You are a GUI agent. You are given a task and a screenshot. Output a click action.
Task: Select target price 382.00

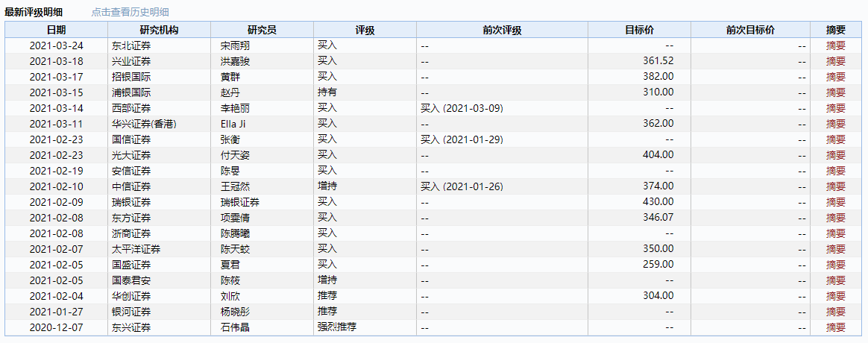[658, 76]
